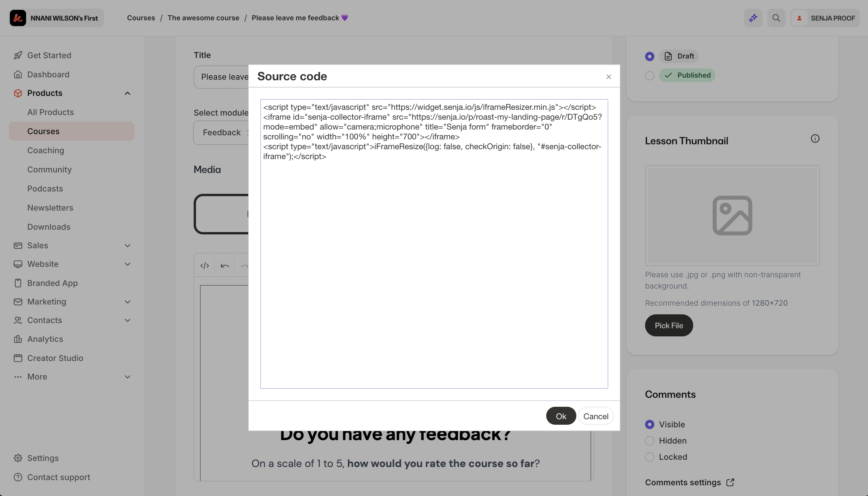Expand the Contacts section chevron
The width and height of the screenshot is (868, 496).
[x=128, y=320]
